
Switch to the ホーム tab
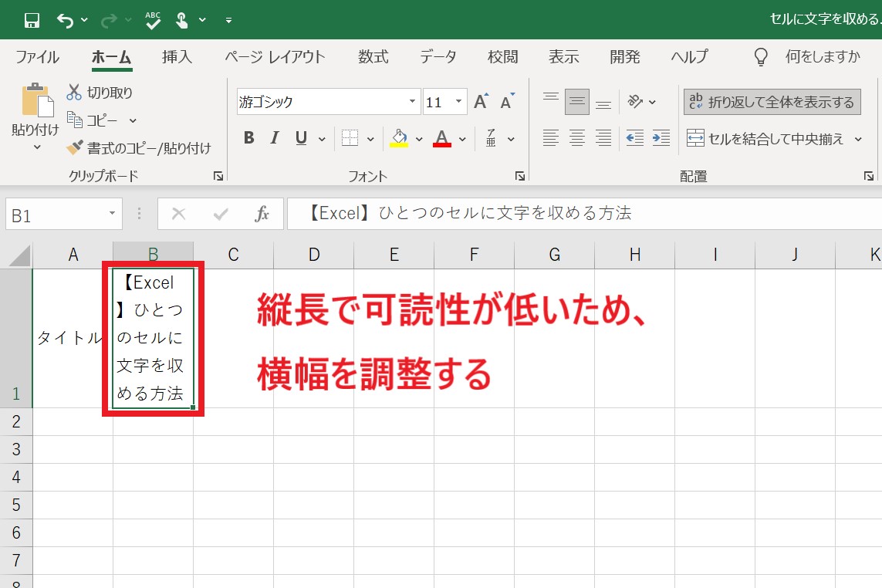(x=111, y=56)
